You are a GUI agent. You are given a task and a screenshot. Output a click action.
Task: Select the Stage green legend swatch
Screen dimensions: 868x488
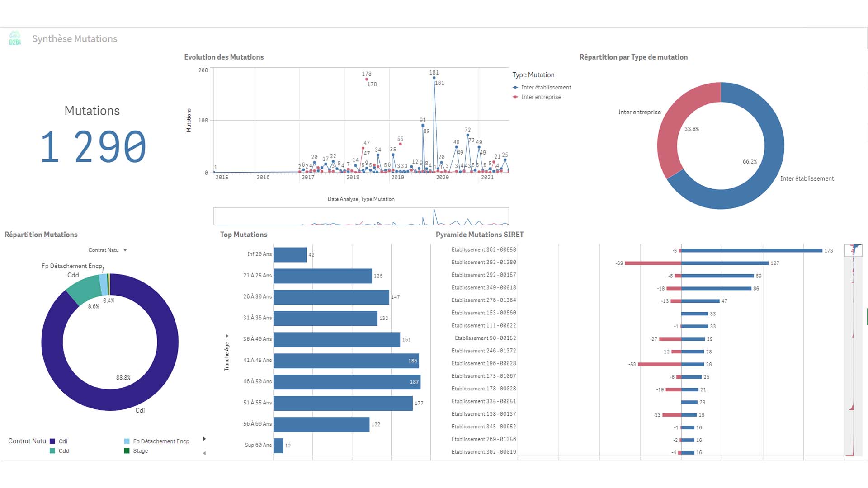127,451
